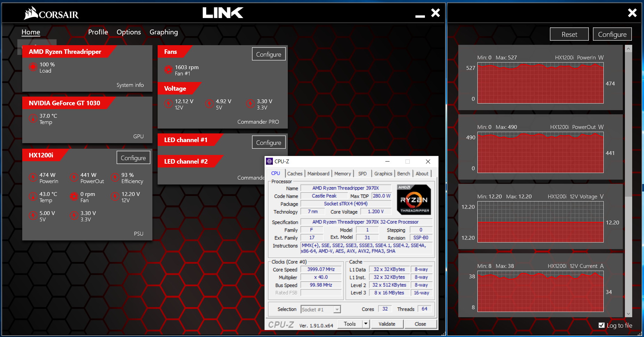Switch to the About tab in CPU-Z
The width and height of the screenshot is (644, 337).
tap(422, 173)
